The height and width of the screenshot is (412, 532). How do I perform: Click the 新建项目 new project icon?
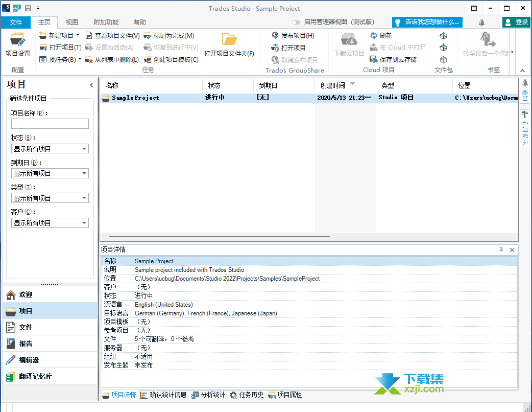point(43,35)
